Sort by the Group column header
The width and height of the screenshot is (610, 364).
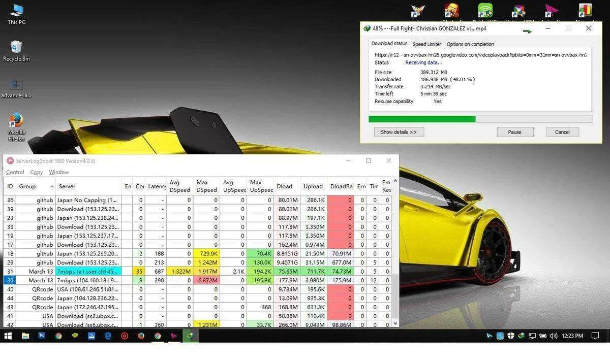point(36,186)
